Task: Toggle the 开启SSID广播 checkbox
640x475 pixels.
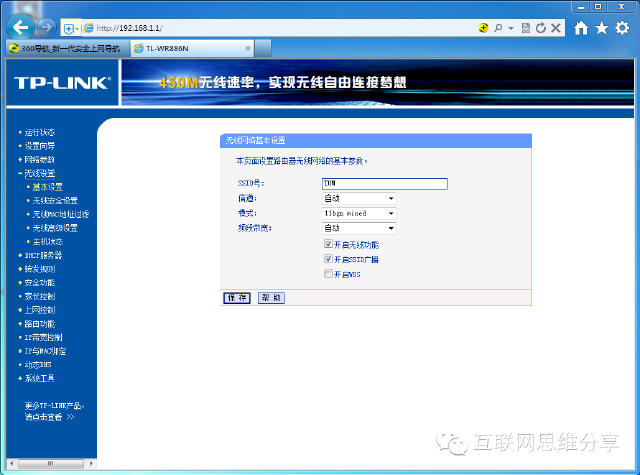Action: (x=328, y=259)
